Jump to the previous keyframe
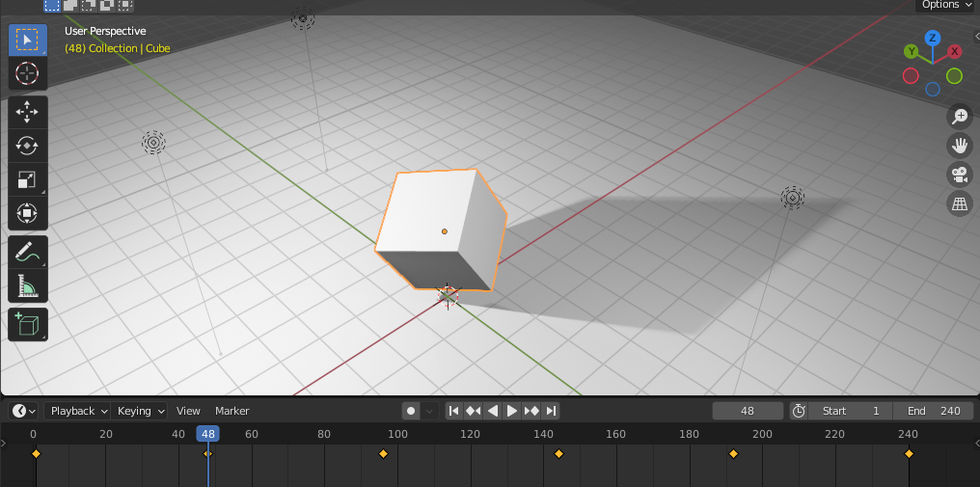 [x=474, y=411]
